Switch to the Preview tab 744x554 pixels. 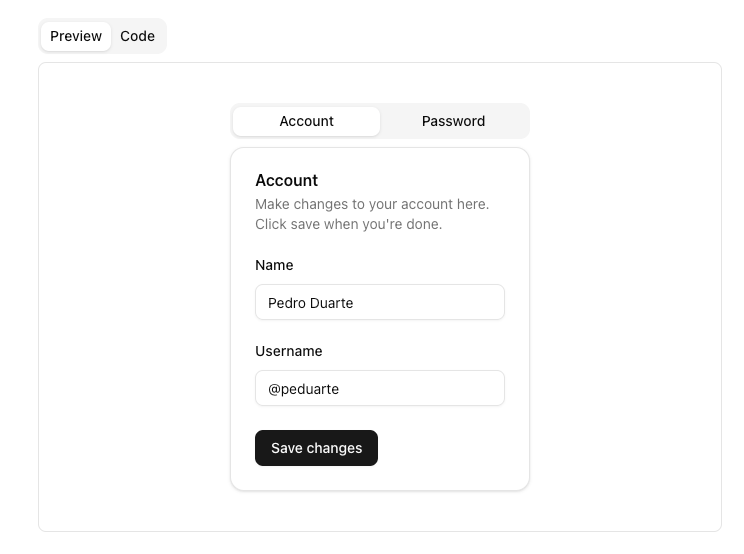pyautogui.click(x=76, y=36)
